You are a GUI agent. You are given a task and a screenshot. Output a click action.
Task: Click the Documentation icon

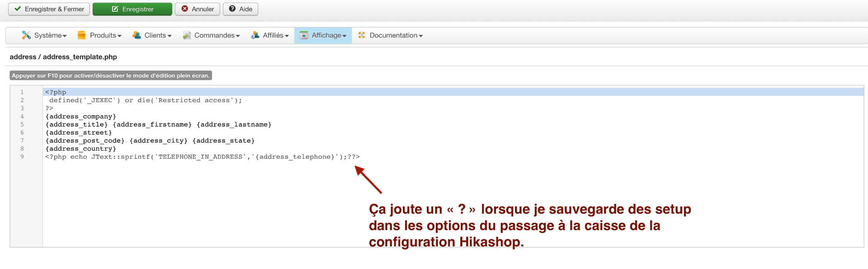362,35
